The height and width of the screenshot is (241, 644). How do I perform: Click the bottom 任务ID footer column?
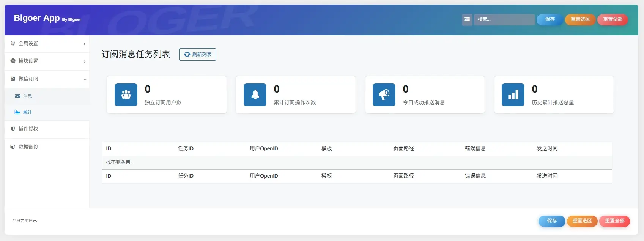pos(186,176)
